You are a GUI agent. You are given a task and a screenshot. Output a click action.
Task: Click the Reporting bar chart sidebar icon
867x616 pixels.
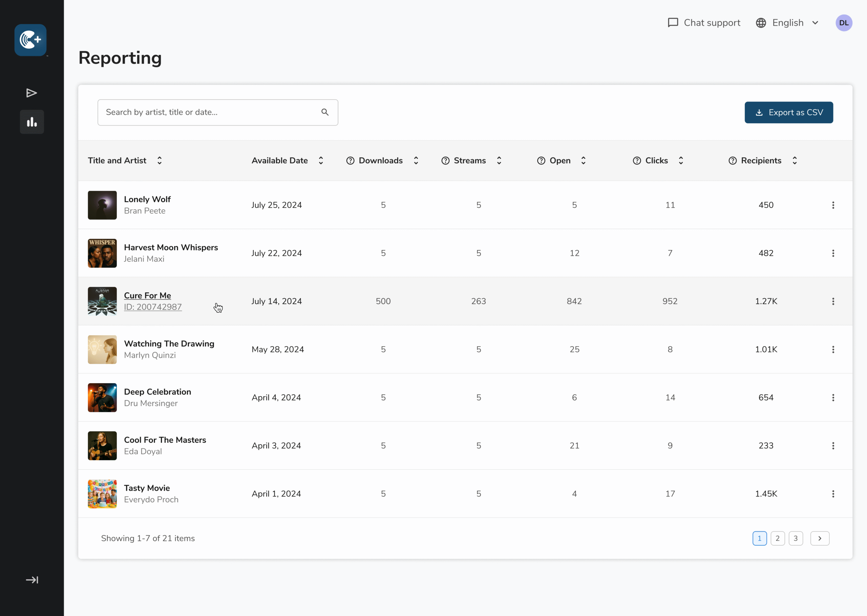tap(32, 122)
